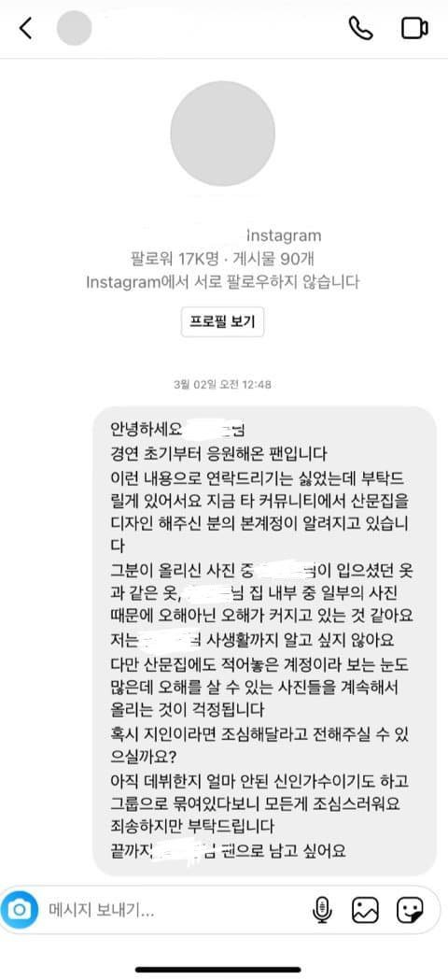Click the 프로필 보기 button
The image size is (448, 980).
pyautogui.click(x=222, y=322)
